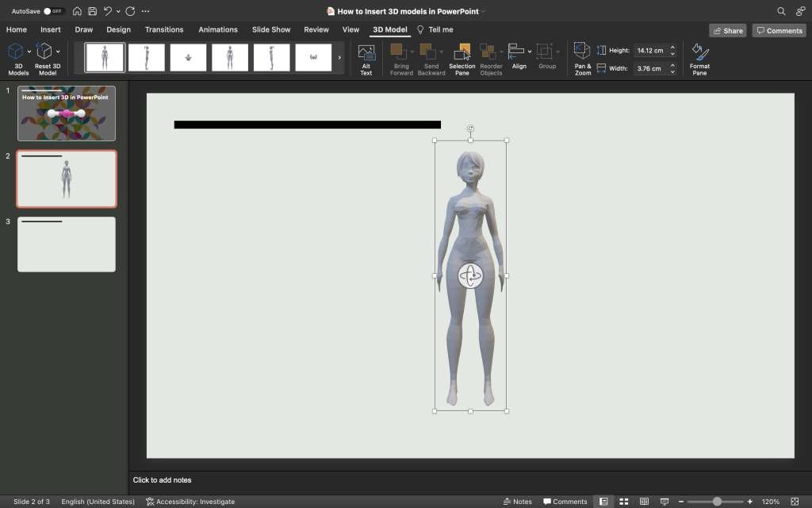
Task: Switch to the Animations tab
Action: pos(218,29)
